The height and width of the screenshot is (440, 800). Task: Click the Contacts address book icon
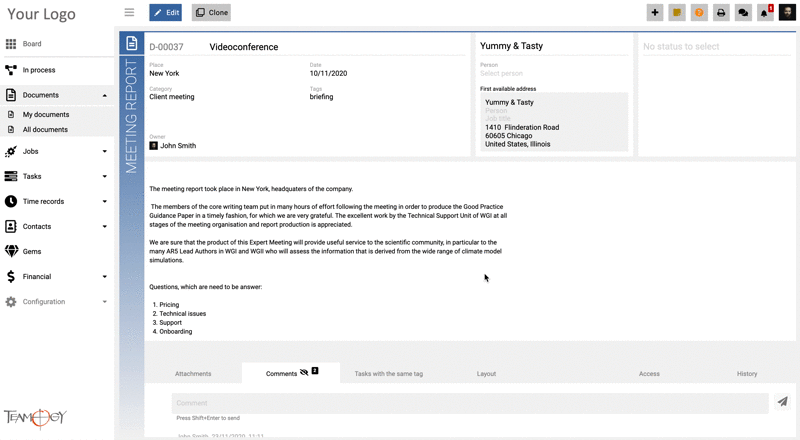click(11, 226)
